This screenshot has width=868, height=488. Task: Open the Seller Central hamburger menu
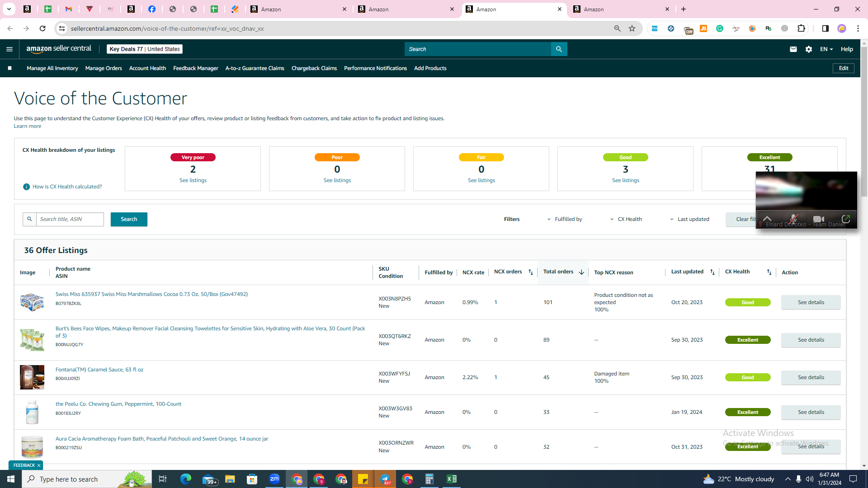click(x=9, y=49)
